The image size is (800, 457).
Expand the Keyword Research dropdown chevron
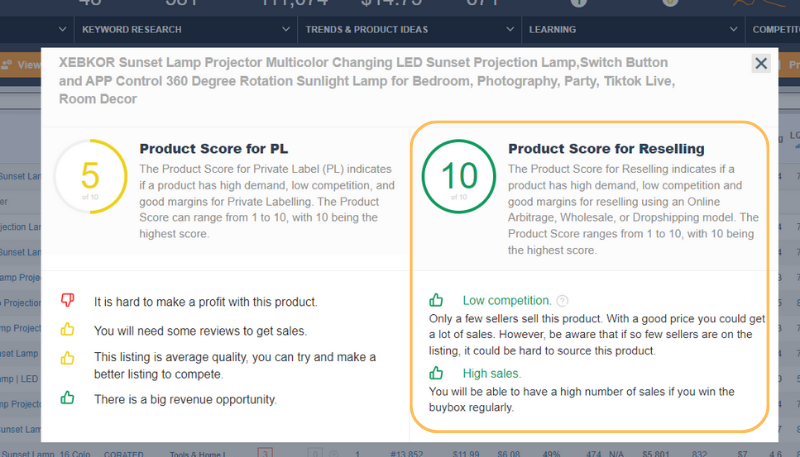tap(286, 30)
